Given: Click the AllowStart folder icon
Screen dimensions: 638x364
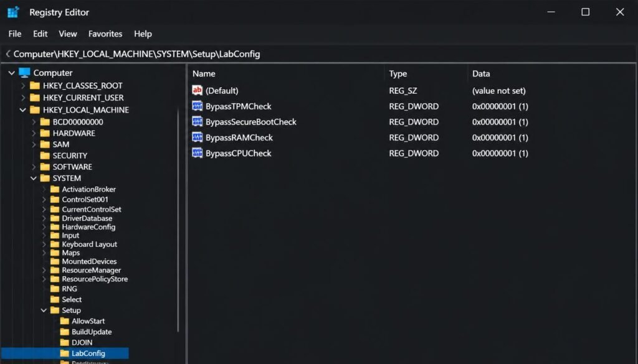Looking at the screenshot, I should (x=64, y=321).
